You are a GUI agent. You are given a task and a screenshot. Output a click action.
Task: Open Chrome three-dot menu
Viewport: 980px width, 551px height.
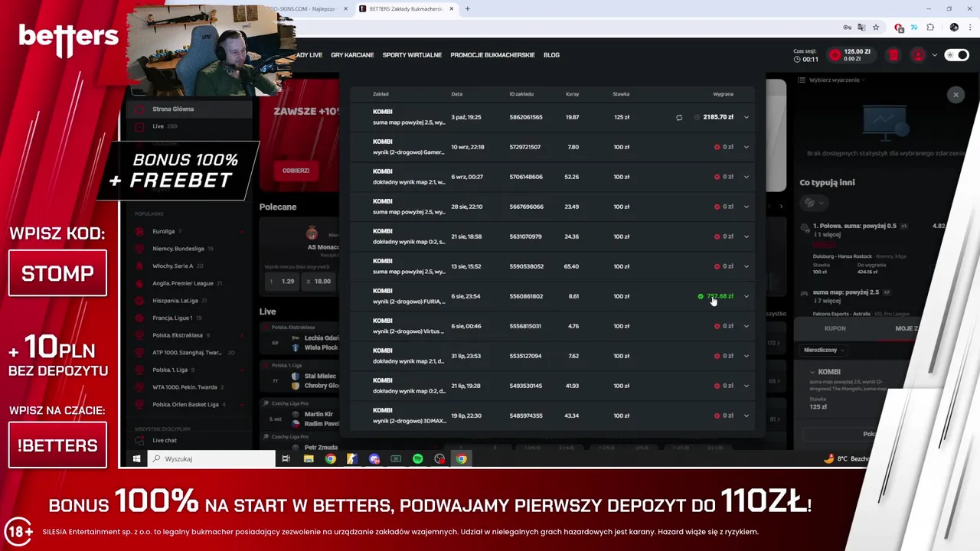click(969, 28)
